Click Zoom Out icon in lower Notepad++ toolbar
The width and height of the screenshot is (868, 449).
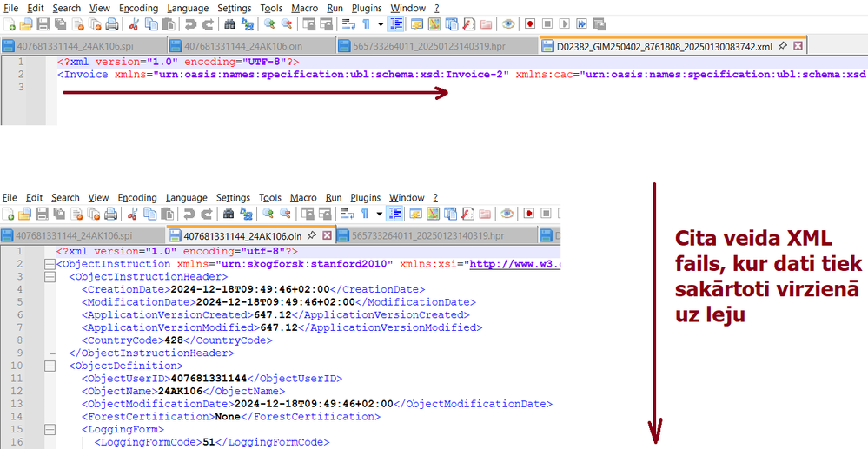286,213
